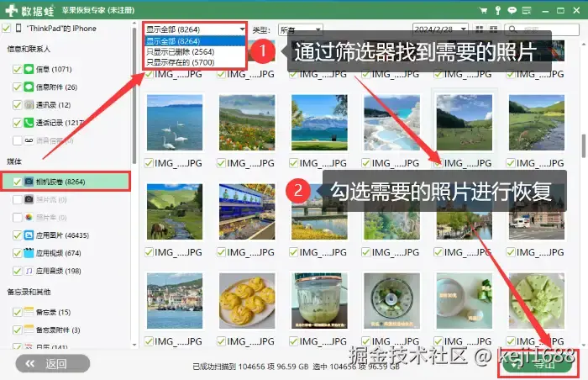Select 应用音频 (198) category
Viewport: 588px width, 380px height.
click(59, 271)
